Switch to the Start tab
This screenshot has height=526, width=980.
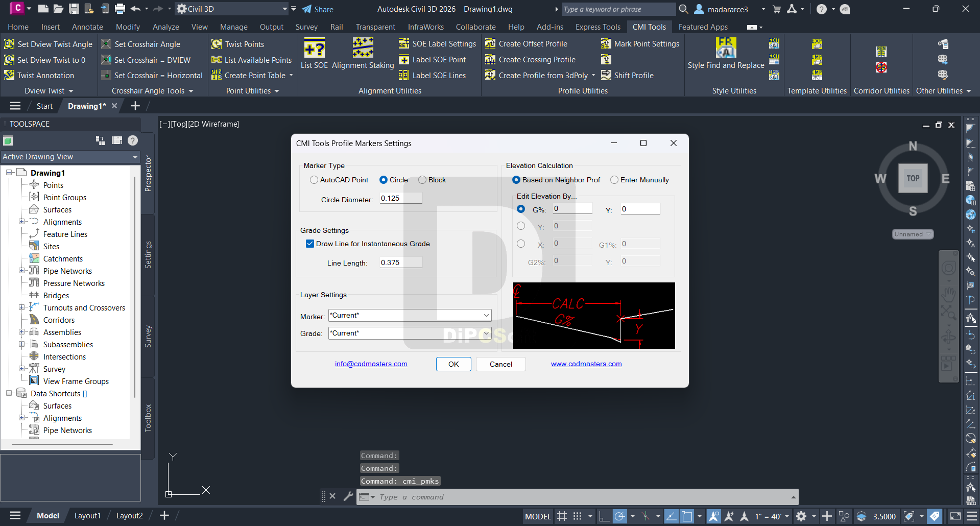44,106
